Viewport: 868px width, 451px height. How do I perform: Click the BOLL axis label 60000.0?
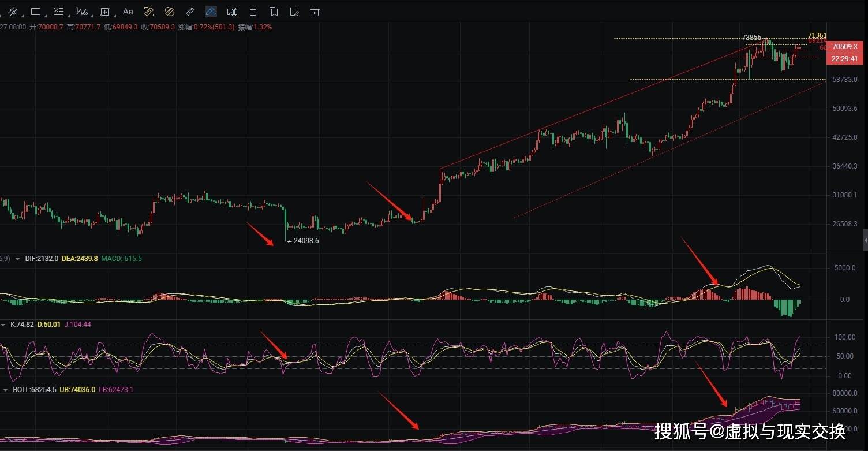point(844,411)
